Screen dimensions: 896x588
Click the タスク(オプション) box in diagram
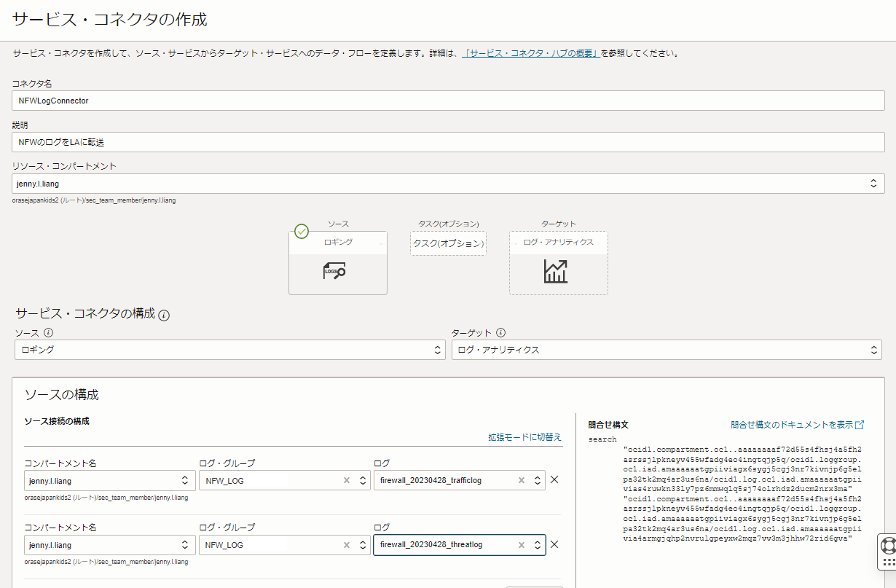(448, 243)
